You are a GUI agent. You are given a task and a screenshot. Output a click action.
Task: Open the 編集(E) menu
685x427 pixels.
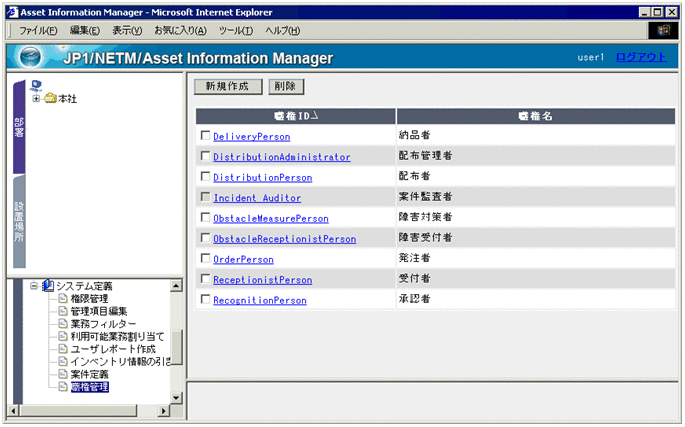point(85,31)
